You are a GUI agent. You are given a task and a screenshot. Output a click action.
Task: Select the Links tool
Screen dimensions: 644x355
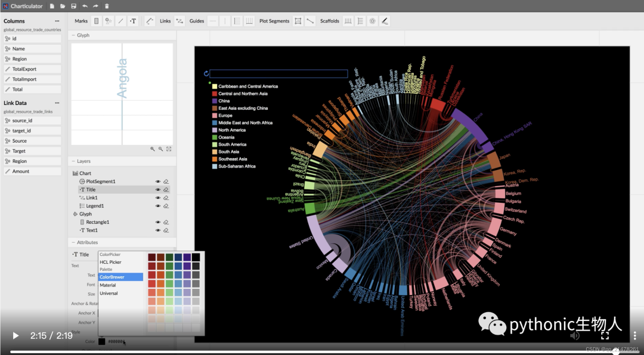[179, 21]
